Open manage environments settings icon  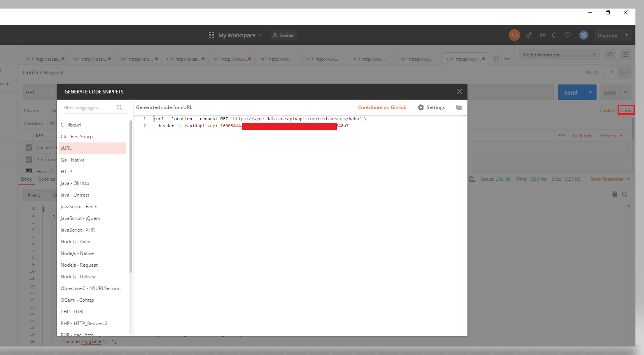coord(626,54)
